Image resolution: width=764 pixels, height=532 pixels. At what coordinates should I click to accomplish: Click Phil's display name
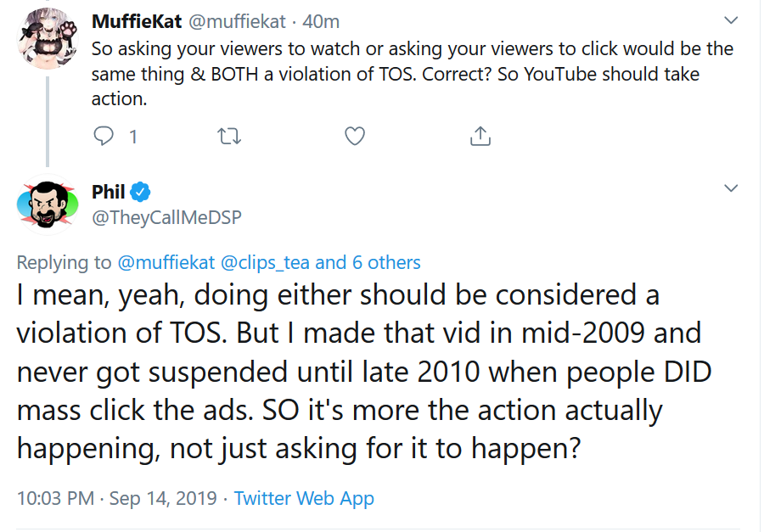(108, 192)
